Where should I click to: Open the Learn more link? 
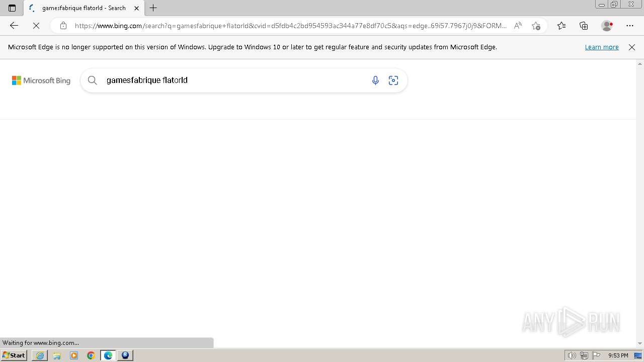tap(602, 47)
